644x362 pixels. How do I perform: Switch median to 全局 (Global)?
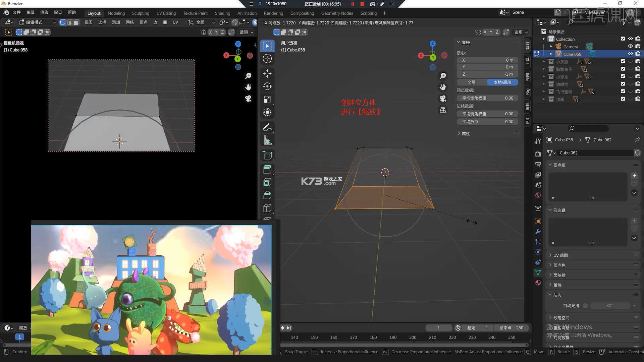(x=472, y=82)
